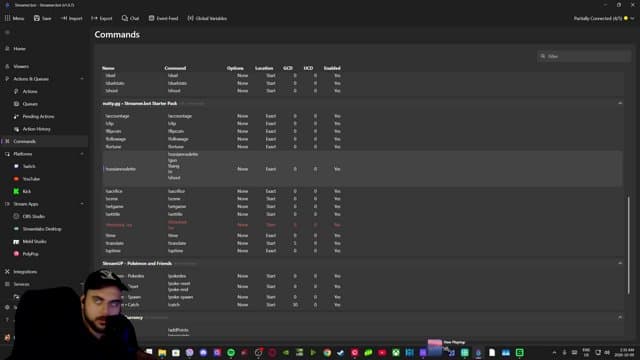This screenshot has height=360, width=640.
Task: Select the !sacrifice command row
Action: [362, 191]
